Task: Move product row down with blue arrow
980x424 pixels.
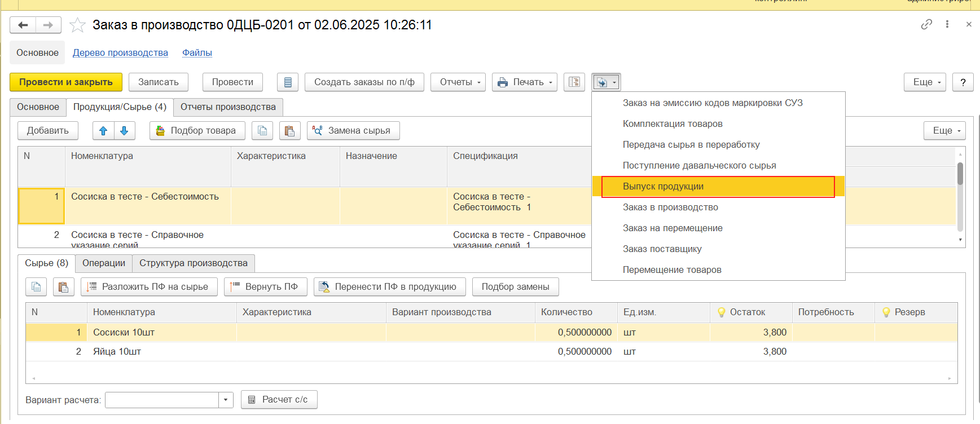Action: coord(124,131)
